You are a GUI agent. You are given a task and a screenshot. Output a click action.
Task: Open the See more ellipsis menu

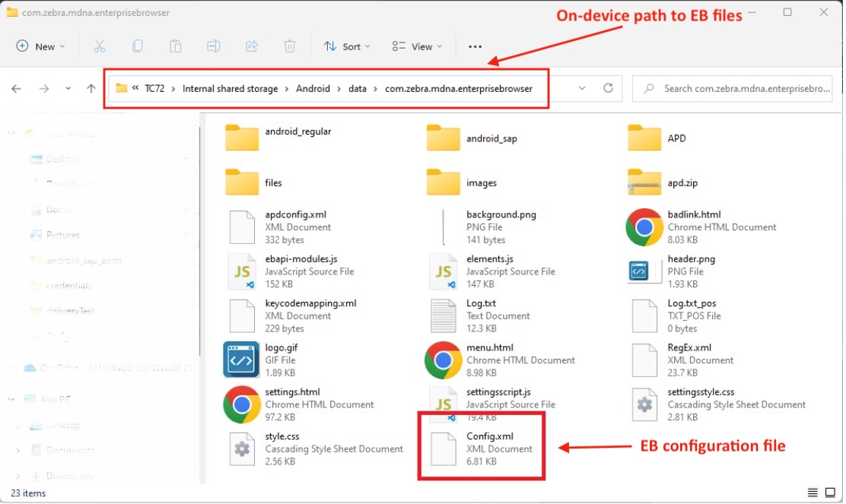(x=475, y=46)
